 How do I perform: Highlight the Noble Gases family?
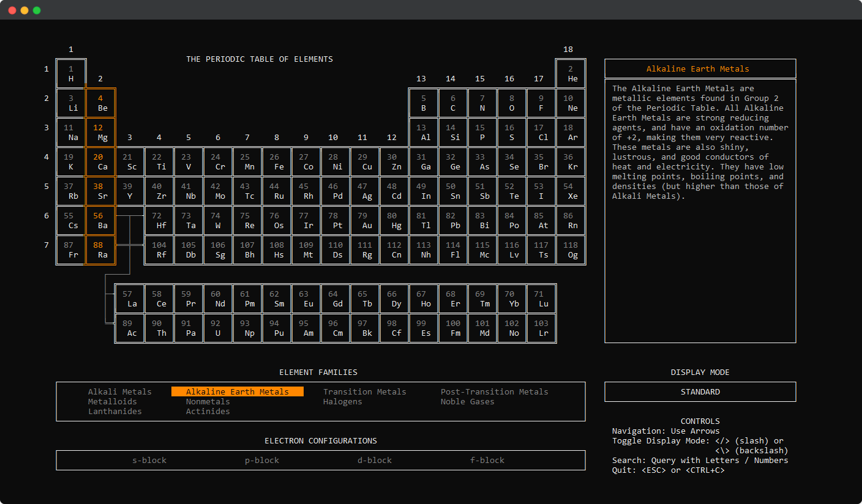[x=467, y=401]
